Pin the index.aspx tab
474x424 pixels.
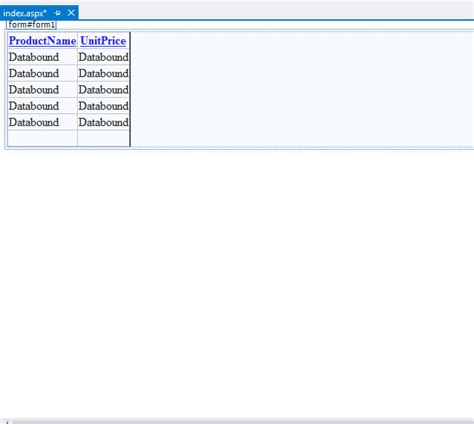pos(57,13)
